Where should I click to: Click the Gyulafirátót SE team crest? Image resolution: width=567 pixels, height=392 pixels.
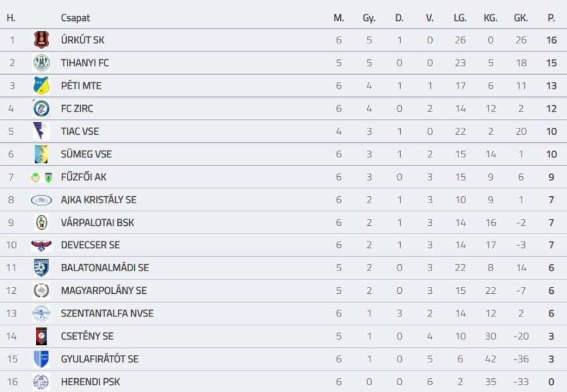pyautogui.click(x=42, y=359)
